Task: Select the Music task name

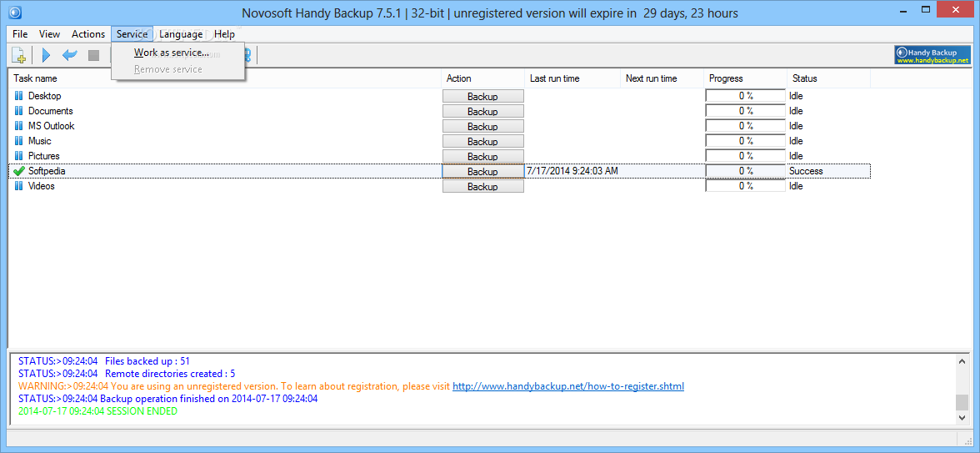Action: click(x=40, y=141)
